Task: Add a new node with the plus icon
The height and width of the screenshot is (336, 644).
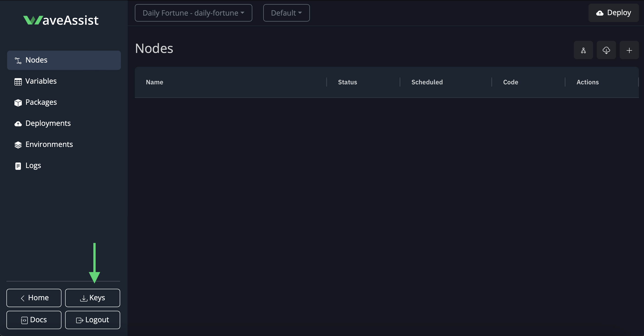Action: pos(629,50)
